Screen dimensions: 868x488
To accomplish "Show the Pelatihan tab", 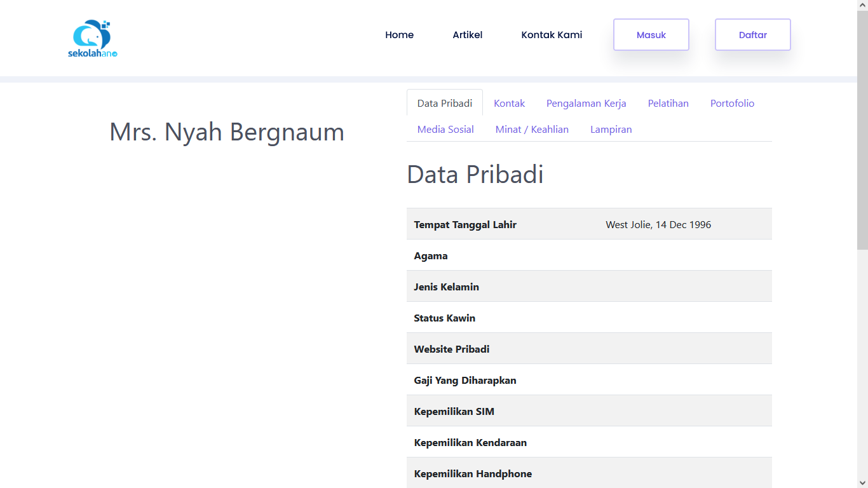I will [x=668, y=103].
